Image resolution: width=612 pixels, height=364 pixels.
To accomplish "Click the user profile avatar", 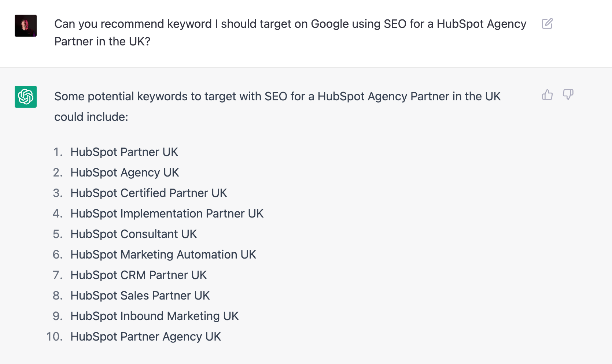I will tap(26, 26).
